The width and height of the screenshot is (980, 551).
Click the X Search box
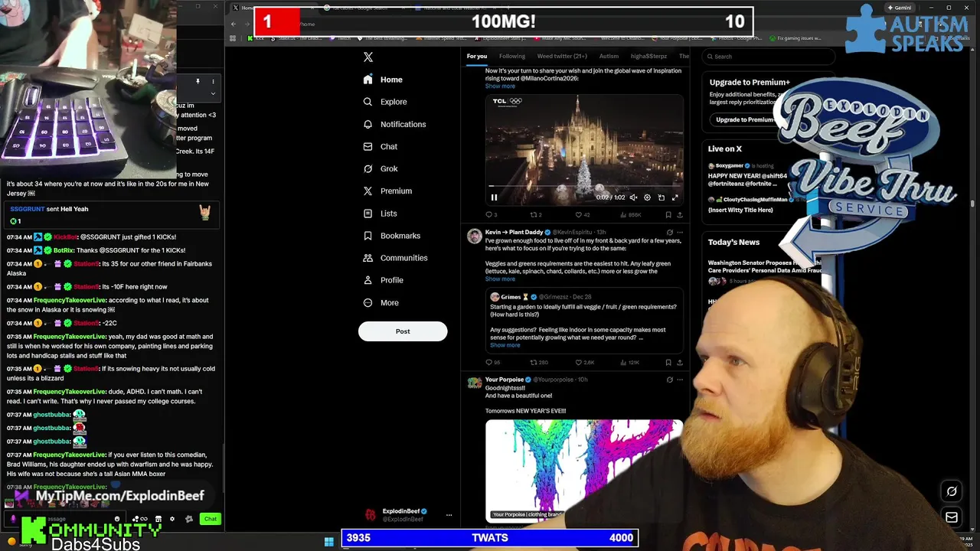(x=769, y=56)
